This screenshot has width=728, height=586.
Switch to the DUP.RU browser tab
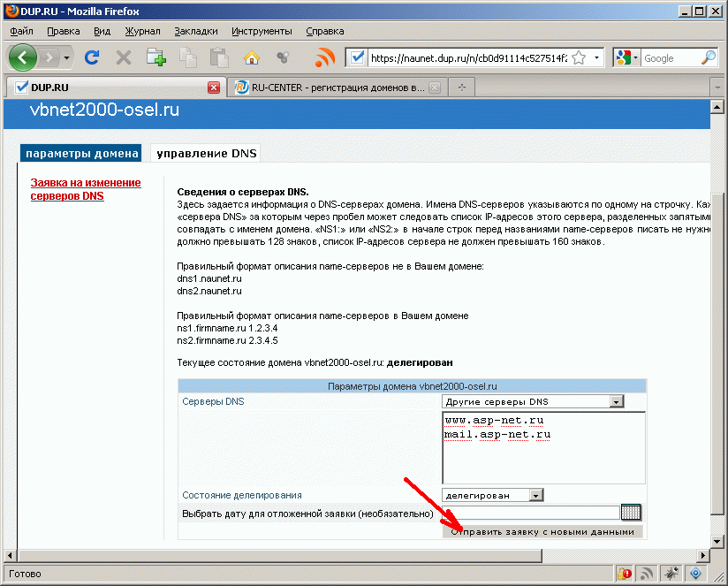111,88
